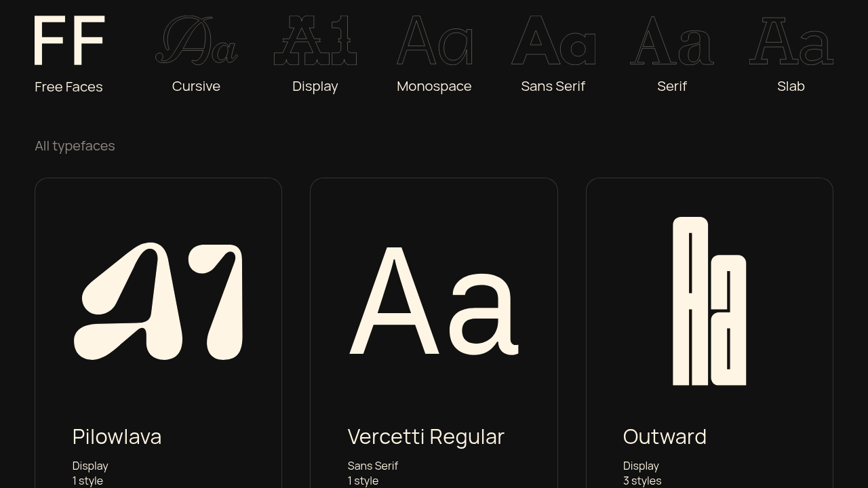
Task: Open the Pilowlava typeface page
Action: coord(117,437)
